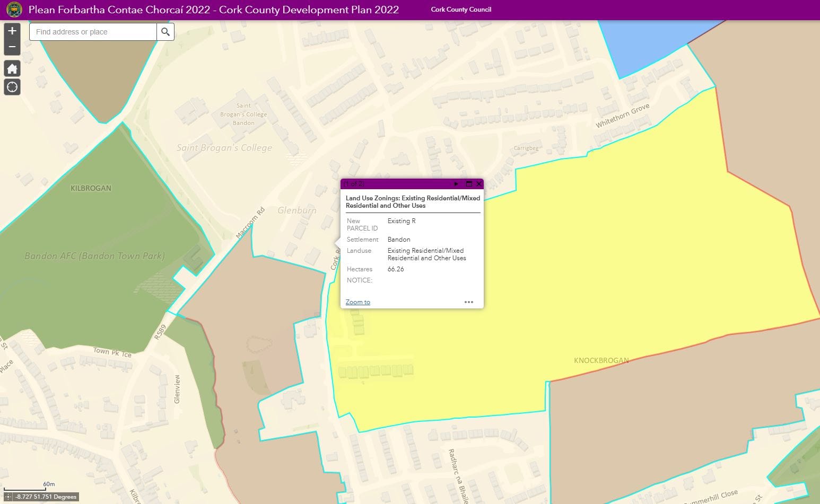The width and height of the screenshot is (820, 504).
Task: Click the Cork County Council header text
Action: point(461,10)
